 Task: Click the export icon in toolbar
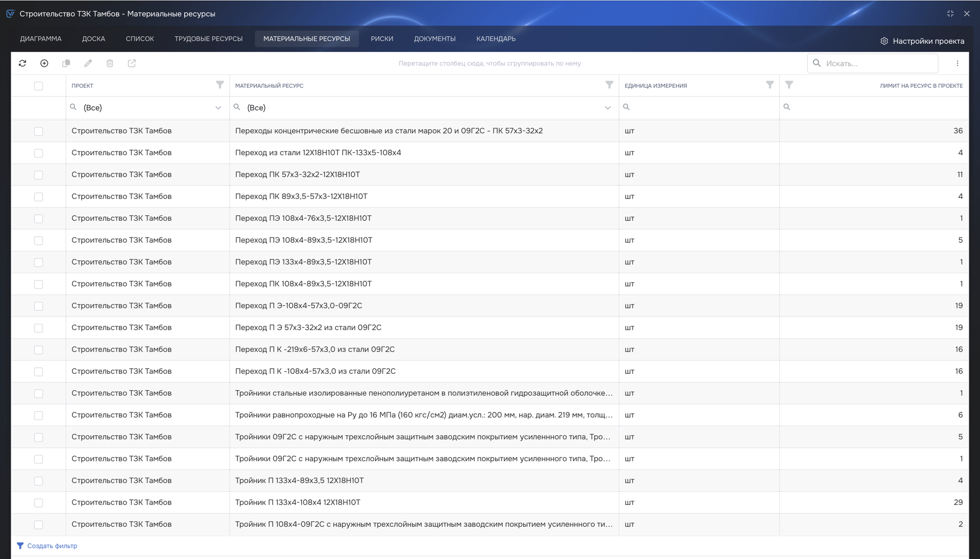(132, 63)
